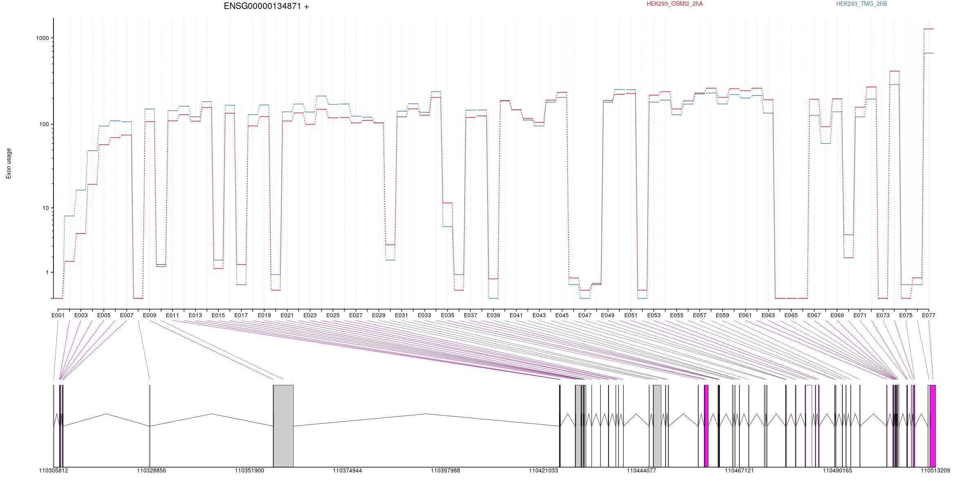This screenshot has height=490, width=980.
Task: Click the exon label E029
Action: tap(379, 315)
